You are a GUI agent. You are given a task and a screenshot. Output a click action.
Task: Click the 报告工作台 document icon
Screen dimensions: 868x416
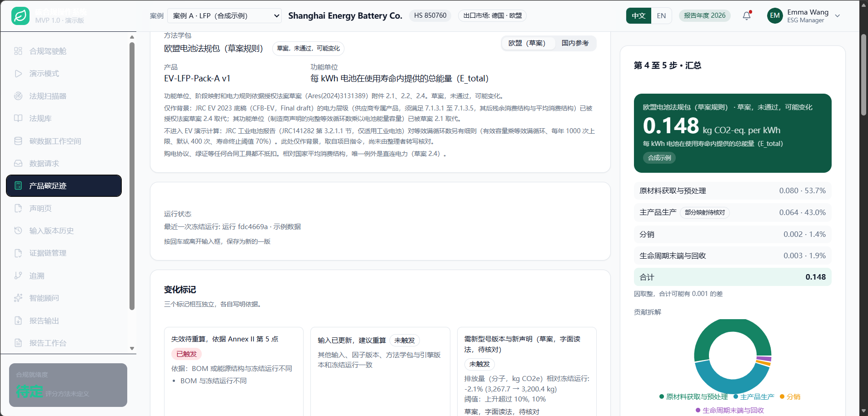click(18, 343)
